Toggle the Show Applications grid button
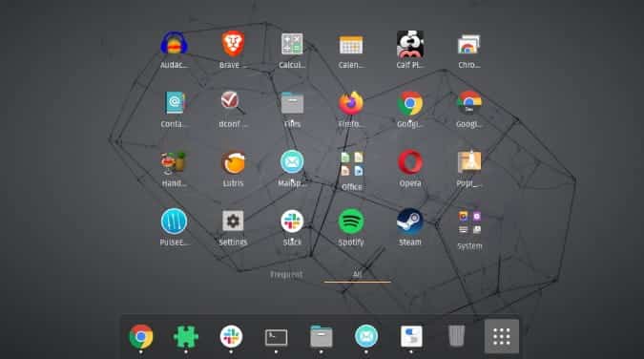 point(502,336)
